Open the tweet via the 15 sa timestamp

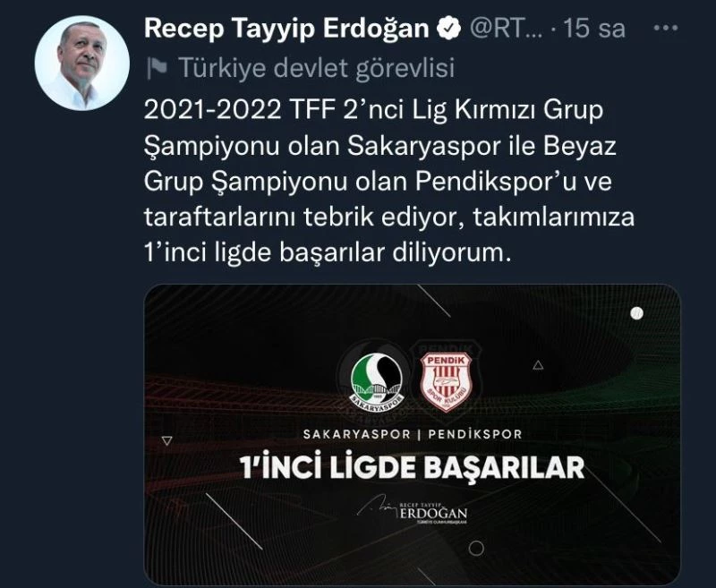594,29
